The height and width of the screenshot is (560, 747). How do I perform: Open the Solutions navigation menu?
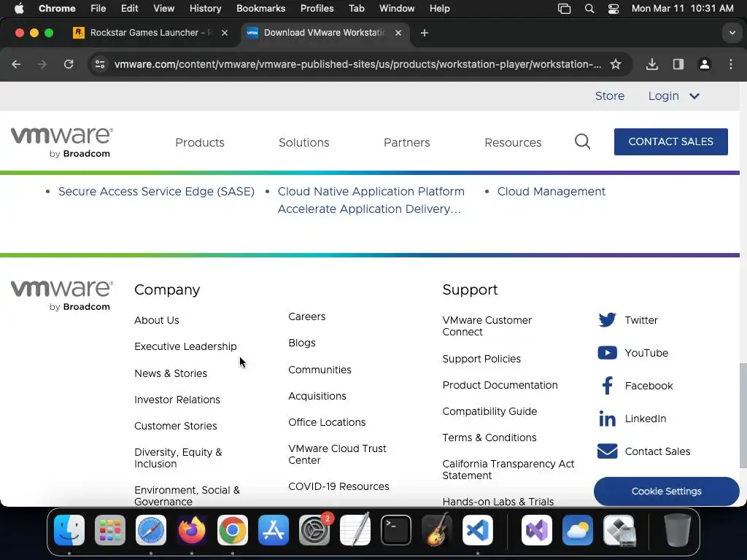point(304,142)
